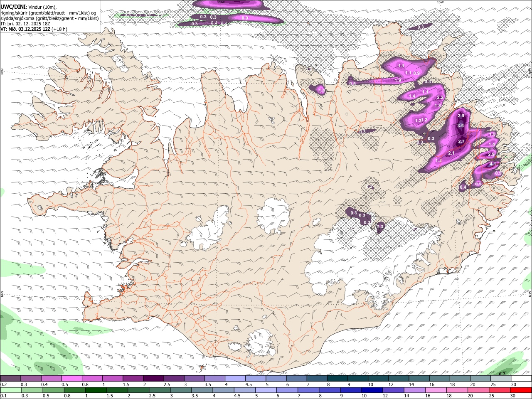
Task: Click the dark blue rain swatch between 10 and 12
Action: pos(372,390)
